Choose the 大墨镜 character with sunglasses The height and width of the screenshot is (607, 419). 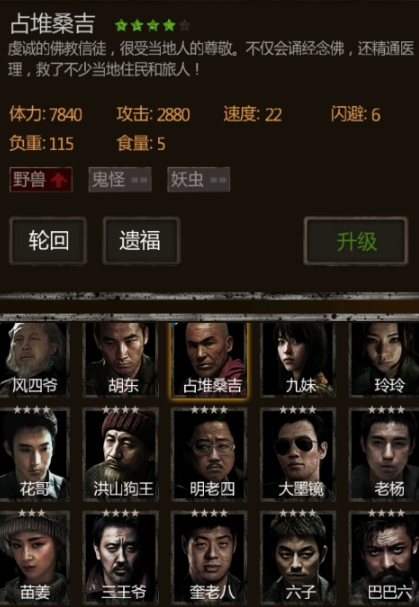point(298,454)
